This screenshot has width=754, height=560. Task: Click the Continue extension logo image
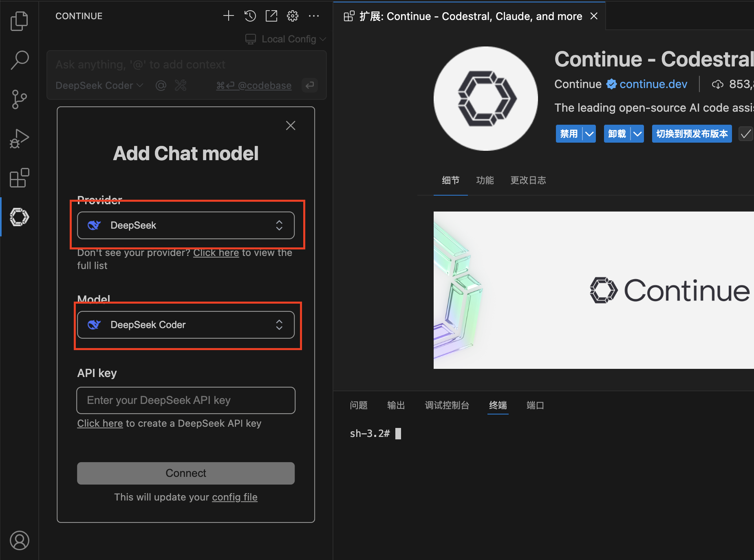[486, 99]
